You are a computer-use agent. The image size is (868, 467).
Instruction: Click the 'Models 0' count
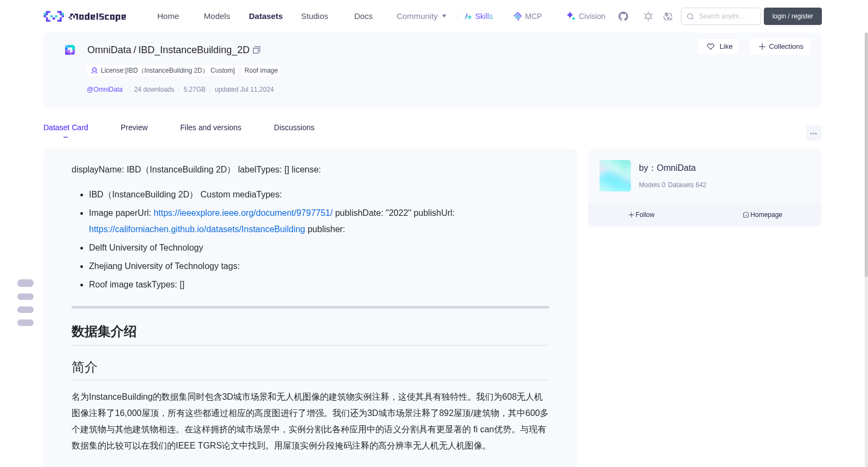click(652, 185)
